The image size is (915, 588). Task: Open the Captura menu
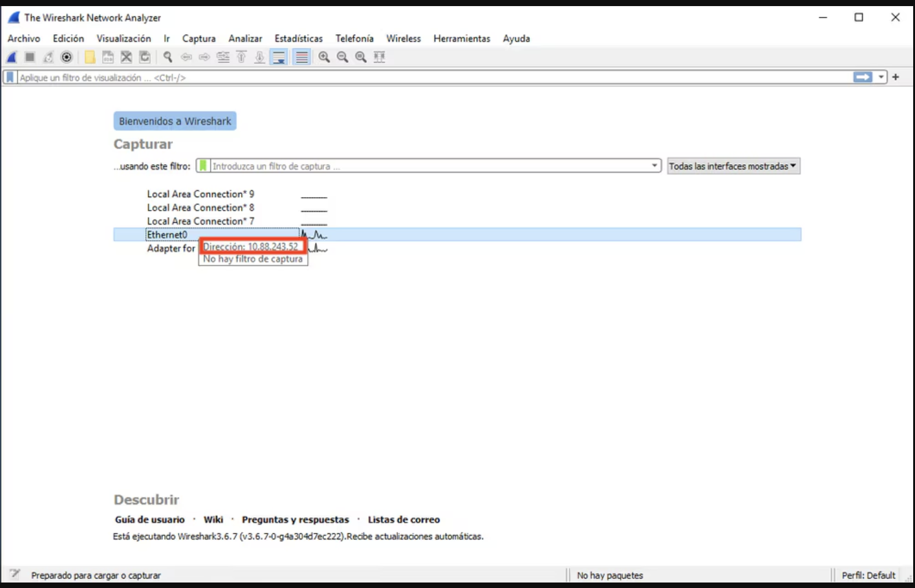(198, 38)
